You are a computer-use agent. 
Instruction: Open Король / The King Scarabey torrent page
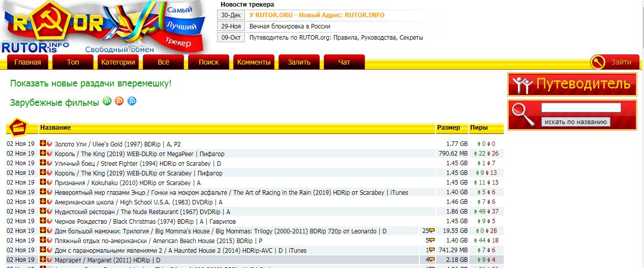[x=138, y=173]
